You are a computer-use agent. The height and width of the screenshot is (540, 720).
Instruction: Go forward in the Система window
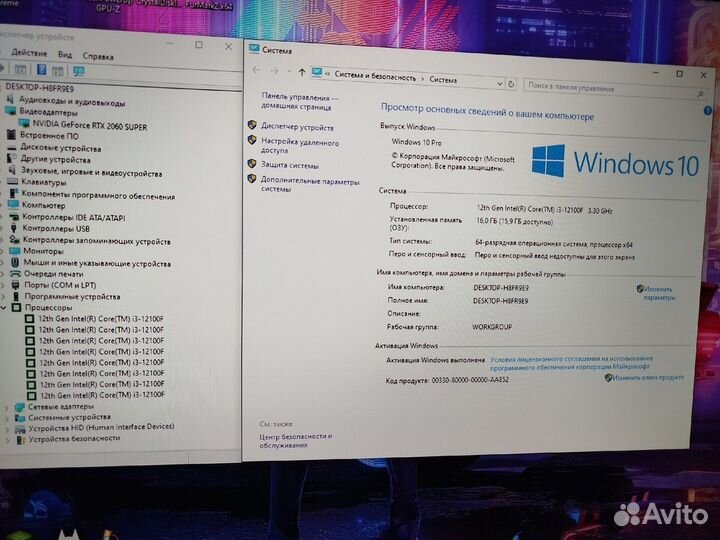tap(274, 71)
